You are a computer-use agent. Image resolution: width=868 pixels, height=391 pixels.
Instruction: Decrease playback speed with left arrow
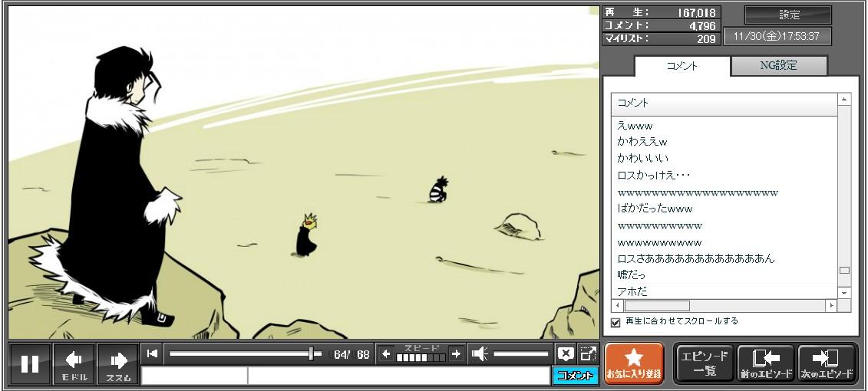coord(387,353)
